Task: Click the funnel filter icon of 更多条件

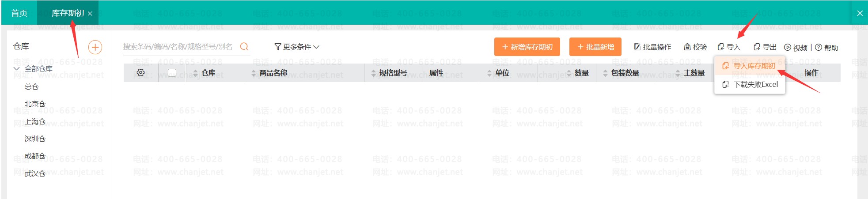Action: pos(277,46)
